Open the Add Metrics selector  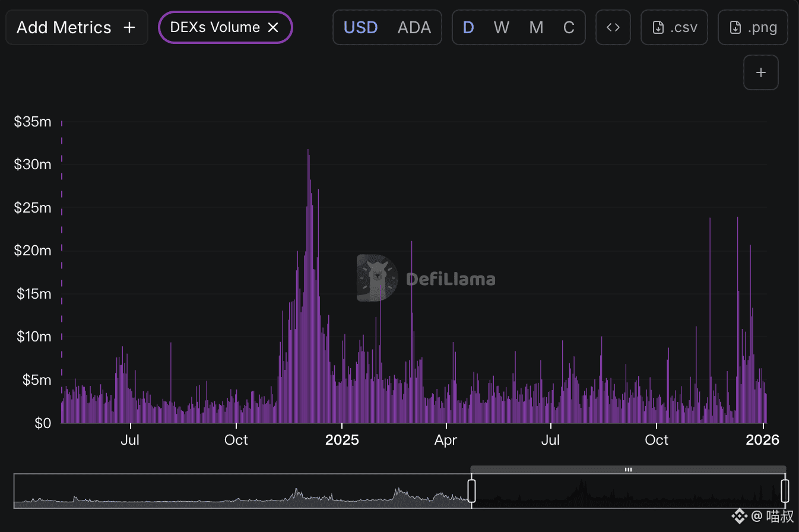coord(76,27)
